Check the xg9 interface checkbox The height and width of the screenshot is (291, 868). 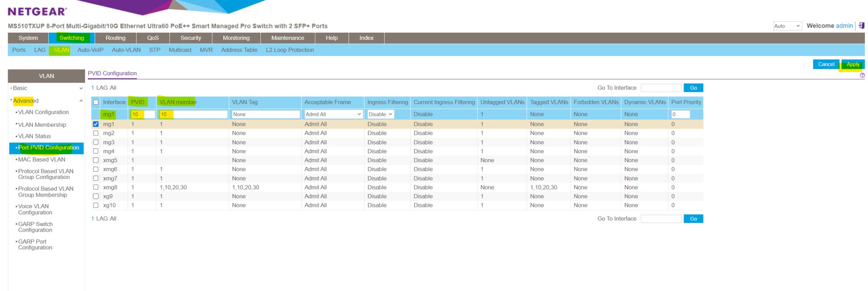click(x=96, y=196)
